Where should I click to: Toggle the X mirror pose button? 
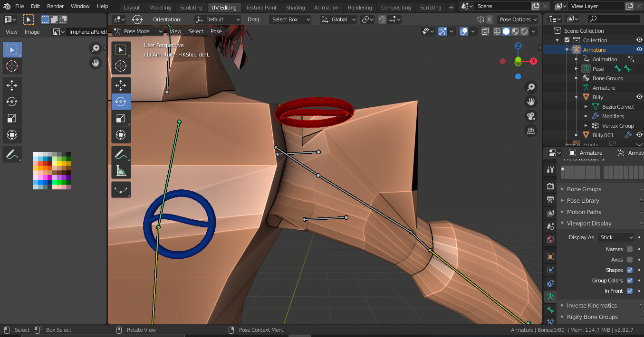click(490, 19)
